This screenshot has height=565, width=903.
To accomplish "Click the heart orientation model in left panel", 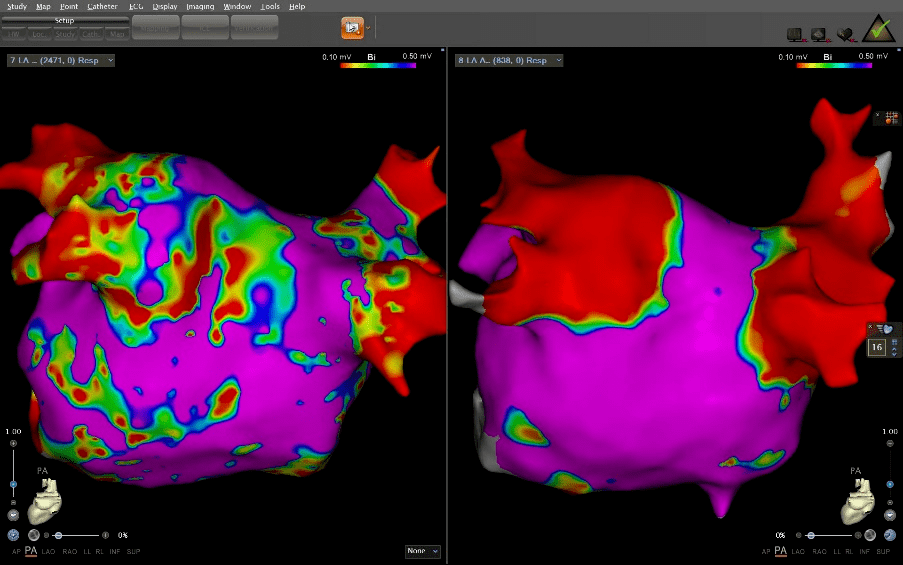I will click(x=46, y=501).
